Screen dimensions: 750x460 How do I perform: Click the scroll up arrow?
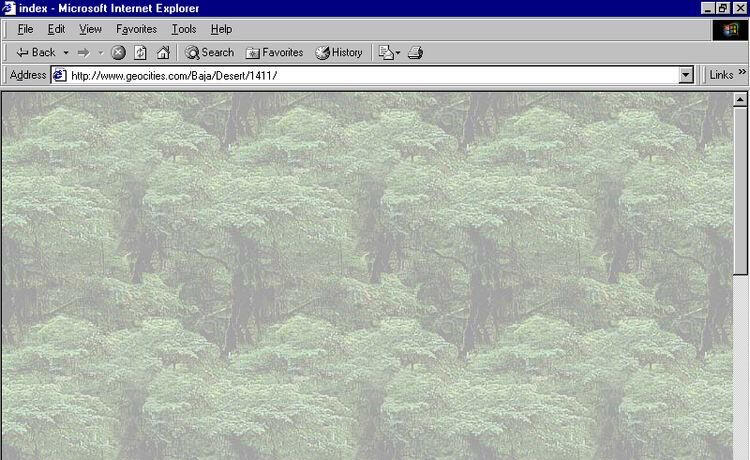[740, 99]
